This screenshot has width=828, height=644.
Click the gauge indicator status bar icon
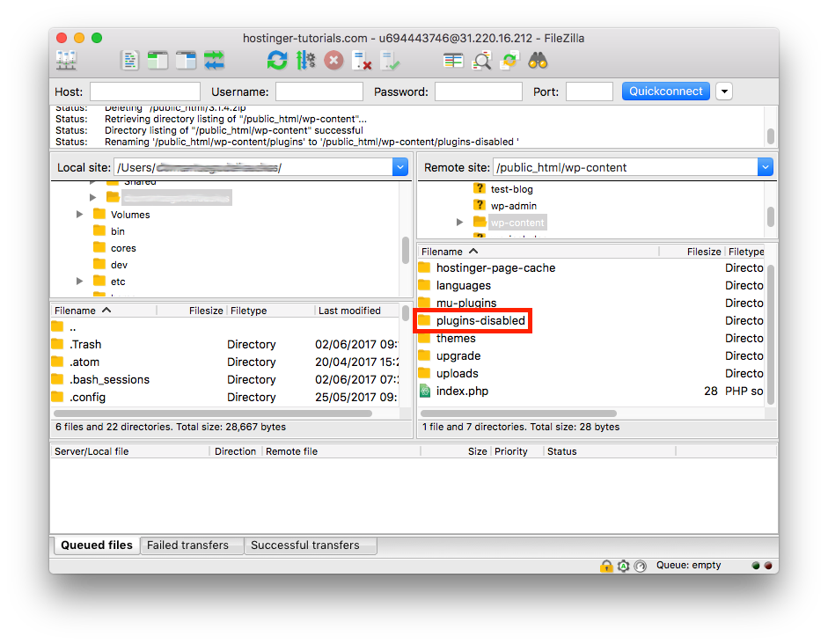(640, 566)
